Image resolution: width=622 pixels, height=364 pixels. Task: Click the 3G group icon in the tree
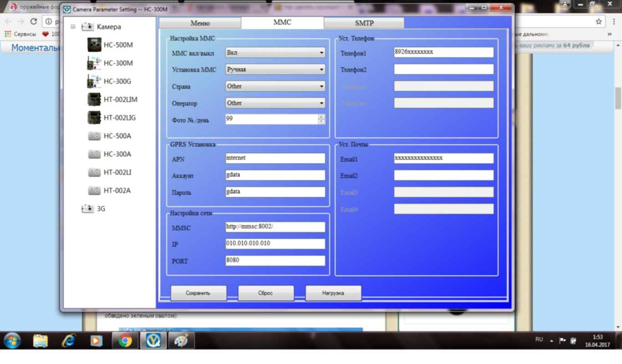coord(87,208)
